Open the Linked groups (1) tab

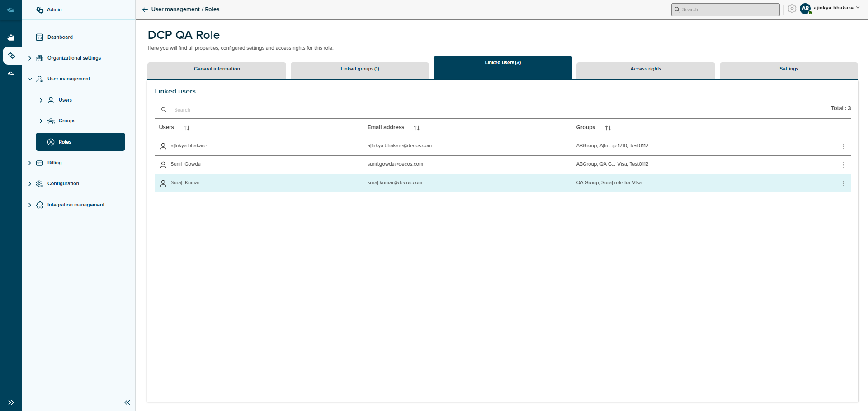click(x=359, y=69)
